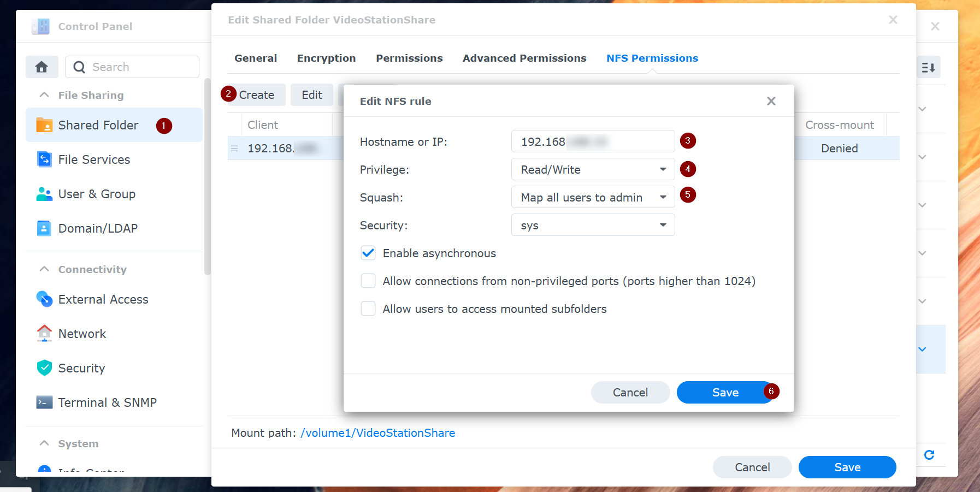The width and height of the screenshot is (980, 492).
Task: Click the Security shield icon
Action: (44, 367)
